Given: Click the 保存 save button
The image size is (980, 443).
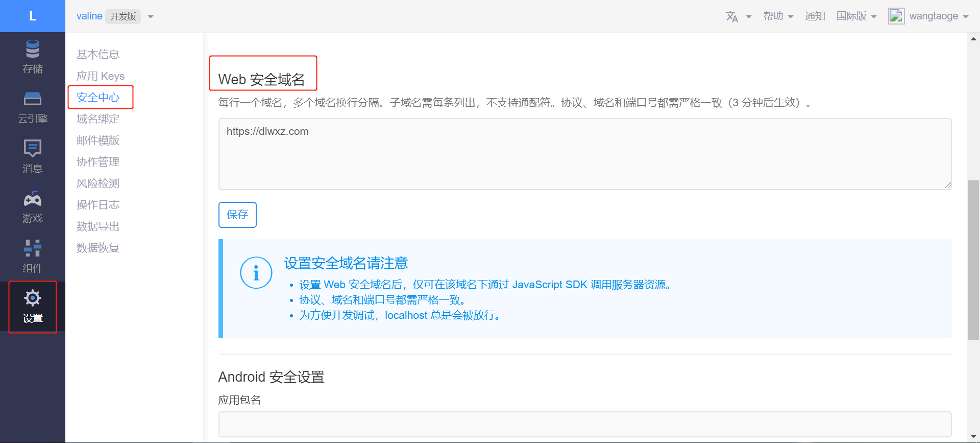Looking at the screenshot, I should pyautogui.click(x=237, y=215).
